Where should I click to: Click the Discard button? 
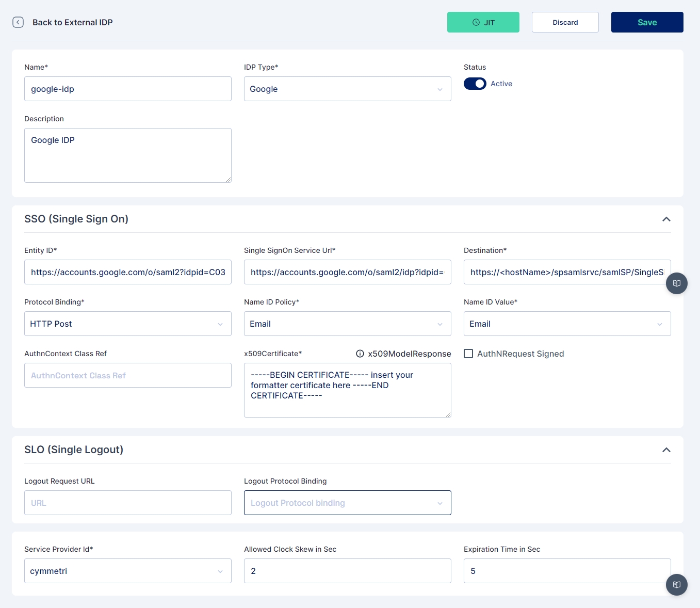pyautogui.click(x=565, y=22)
